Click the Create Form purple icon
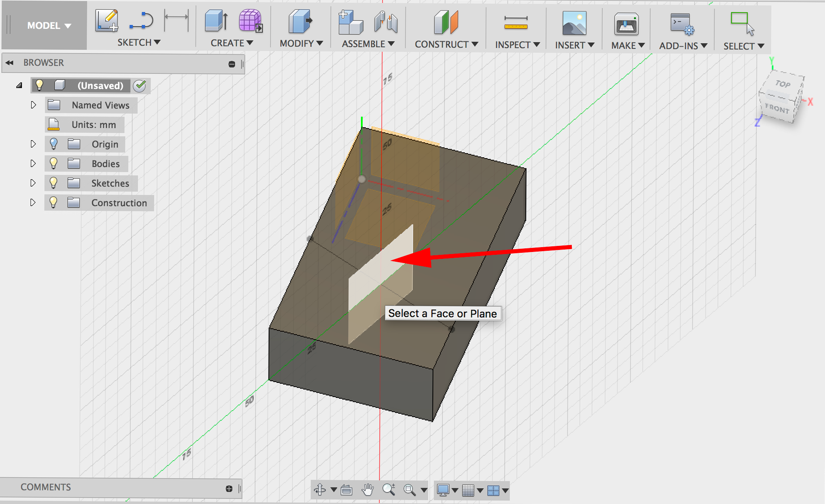825x504 pixels. click(250, 21)
